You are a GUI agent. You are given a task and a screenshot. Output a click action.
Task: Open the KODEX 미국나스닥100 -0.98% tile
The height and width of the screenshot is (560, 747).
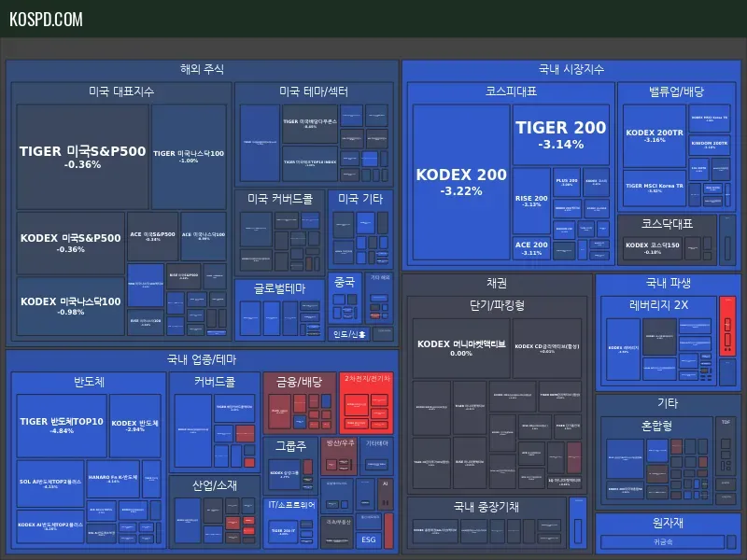(x=71, y=306)
